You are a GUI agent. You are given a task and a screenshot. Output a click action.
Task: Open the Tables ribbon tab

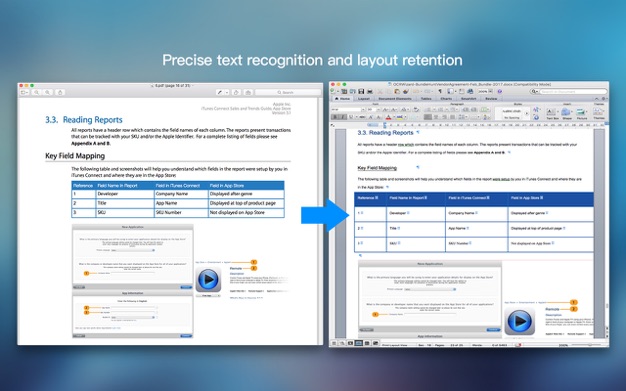click(x=426, y=99)
